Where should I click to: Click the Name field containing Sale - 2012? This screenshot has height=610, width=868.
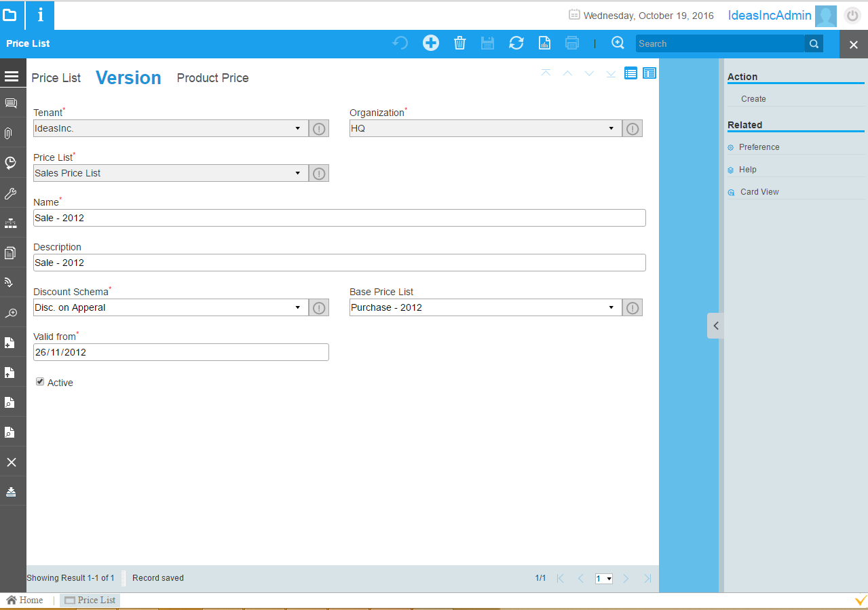pos(339,218)
